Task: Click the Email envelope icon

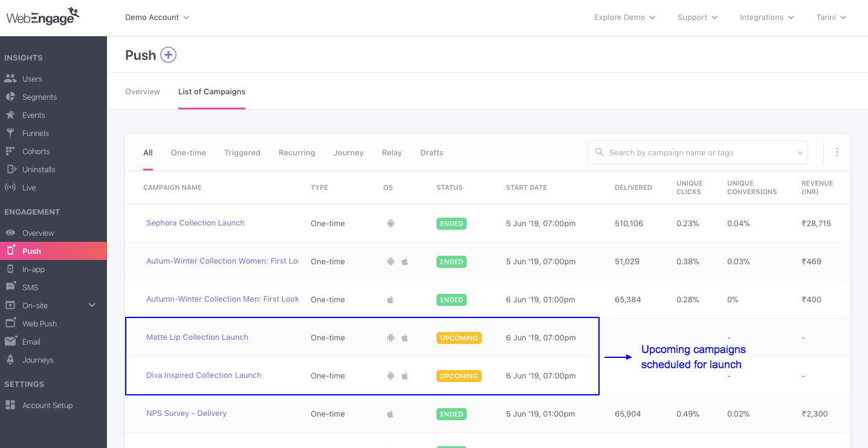Action: [10, 342]
